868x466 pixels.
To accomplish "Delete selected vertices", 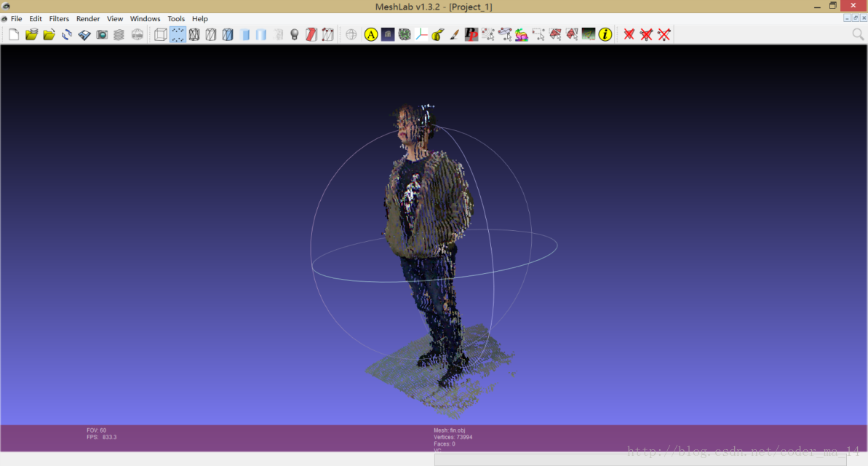I will click(664, 35).
